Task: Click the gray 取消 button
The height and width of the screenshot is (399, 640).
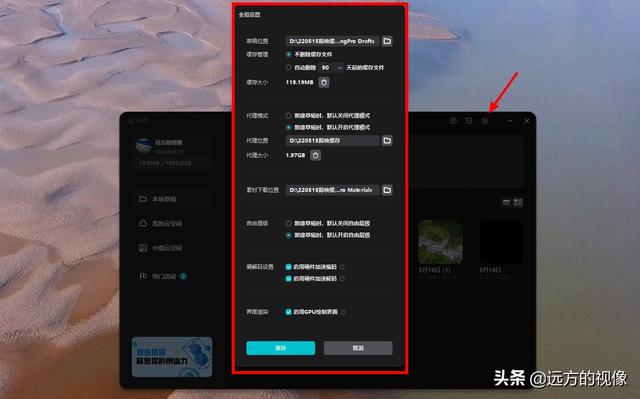Action: tap(358, 348)
